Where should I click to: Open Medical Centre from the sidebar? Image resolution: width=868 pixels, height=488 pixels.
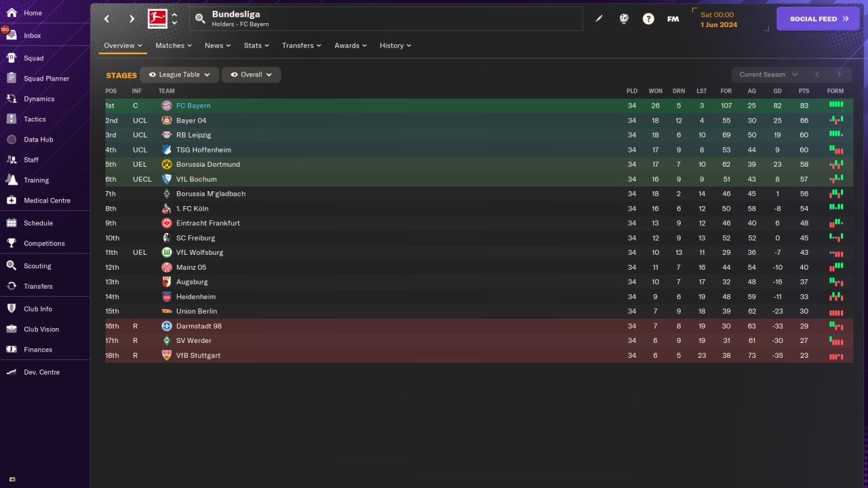12,201
